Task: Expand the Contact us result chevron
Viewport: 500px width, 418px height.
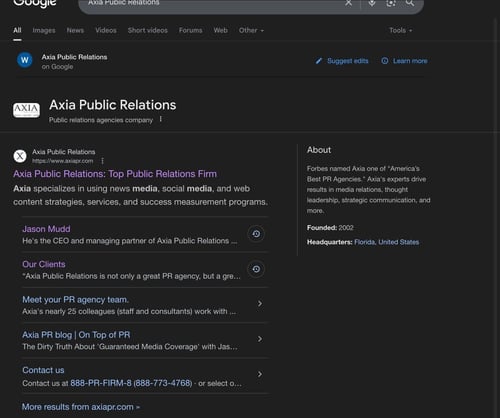Action: [x=260, y=374]
